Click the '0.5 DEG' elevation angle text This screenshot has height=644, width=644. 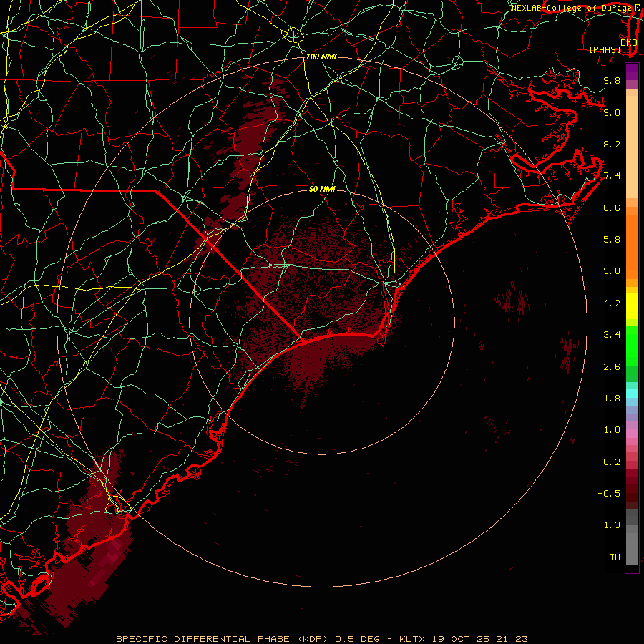point(357,639)
